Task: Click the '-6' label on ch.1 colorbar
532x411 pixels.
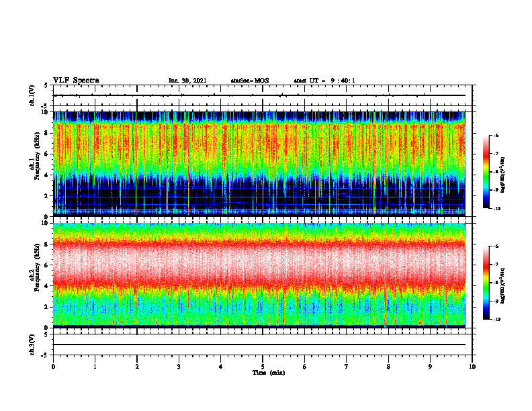Action: tap(496, 135)
